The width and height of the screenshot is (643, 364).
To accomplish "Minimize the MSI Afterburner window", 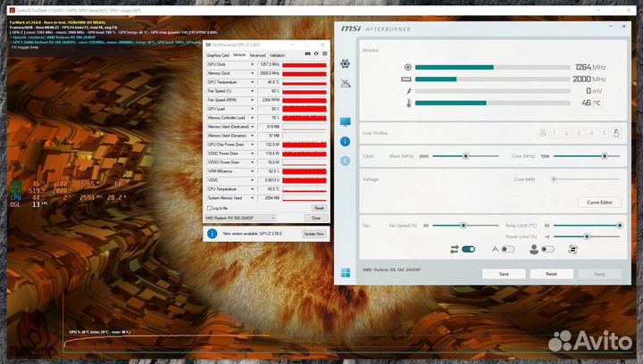I will [611, 26].
